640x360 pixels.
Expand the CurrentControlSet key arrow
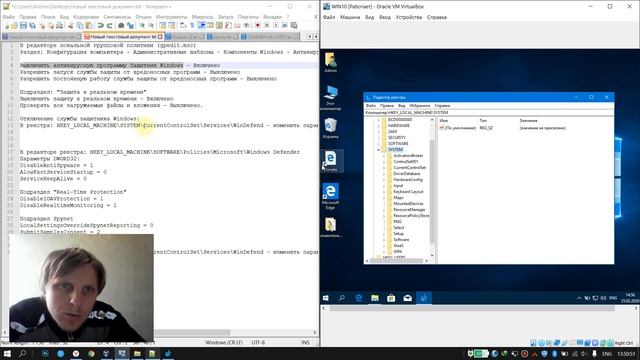[x=384, y=168]
